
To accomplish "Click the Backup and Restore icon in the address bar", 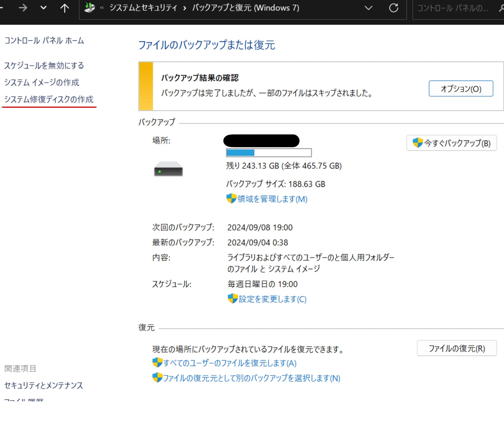I will click(89, 7).
